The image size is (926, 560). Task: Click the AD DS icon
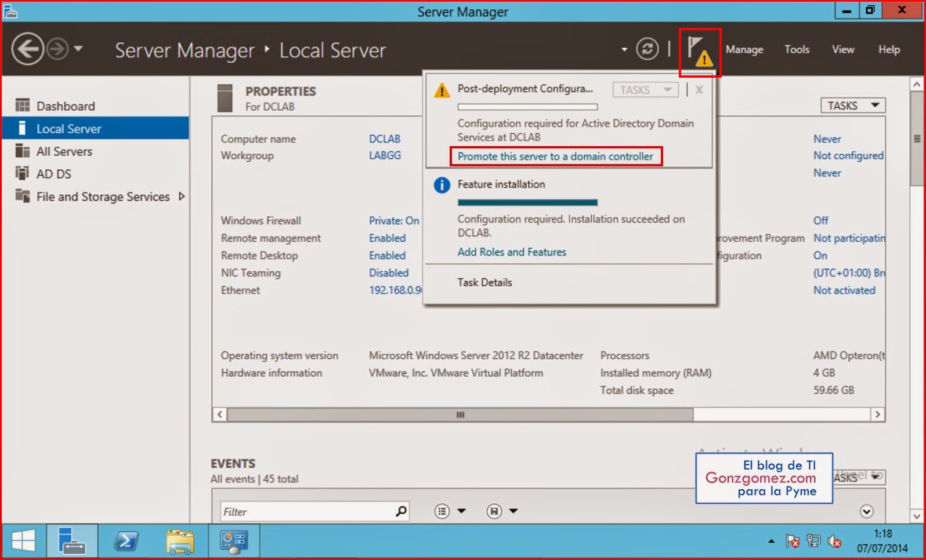(x=23, y=173)
